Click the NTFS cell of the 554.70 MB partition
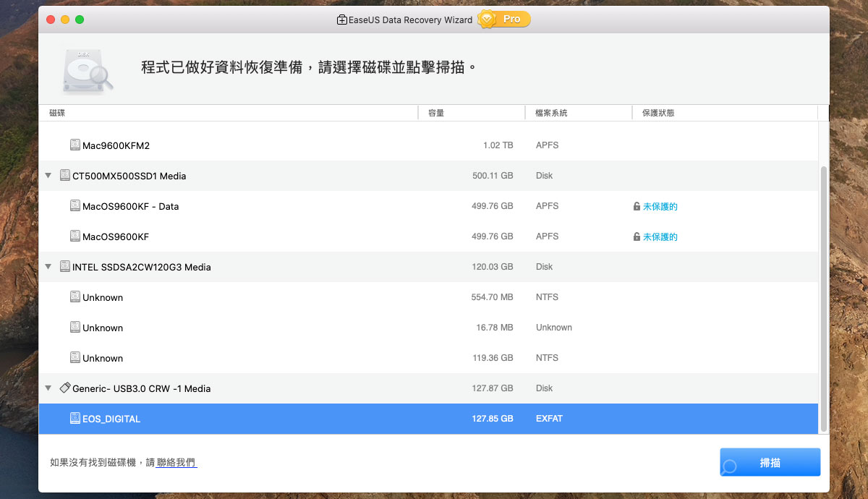Viewport: 868px width, 499px height. tap(548, 297)
